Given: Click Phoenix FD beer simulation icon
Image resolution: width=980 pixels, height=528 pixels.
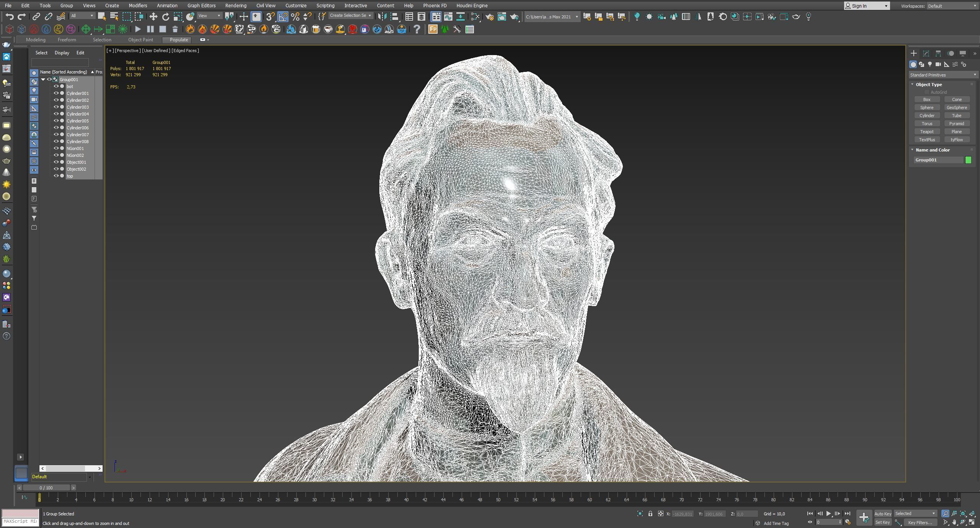Looking at the screenshot, I should [316, 29].
